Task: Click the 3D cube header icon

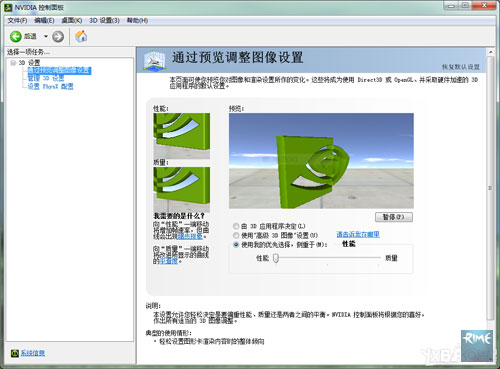Action: point(154,60)
